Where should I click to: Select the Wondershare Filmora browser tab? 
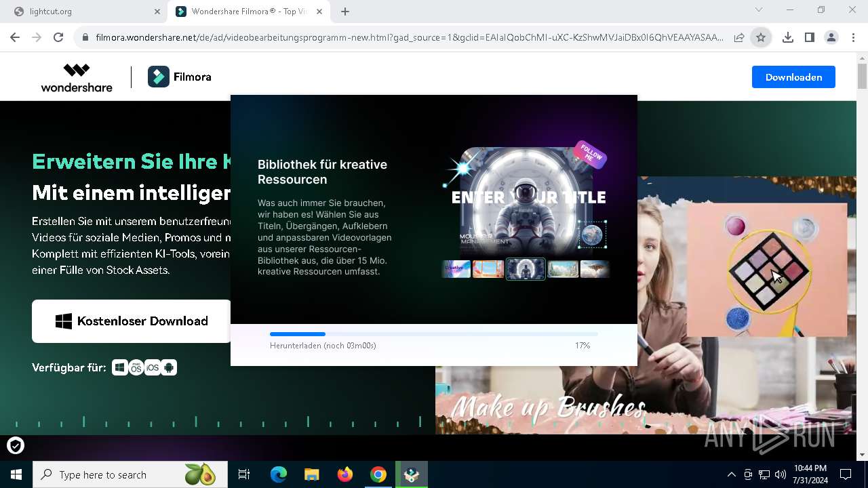[x=248, y=12]
